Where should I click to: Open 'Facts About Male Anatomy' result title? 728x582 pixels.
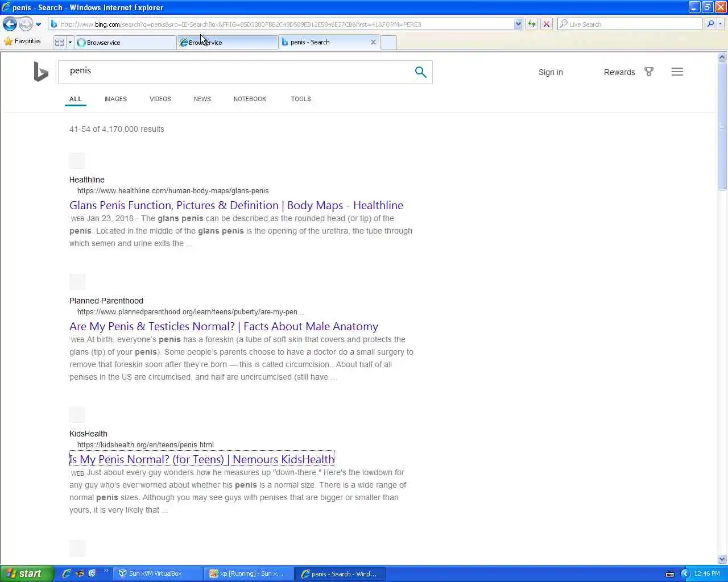(224, 326)
